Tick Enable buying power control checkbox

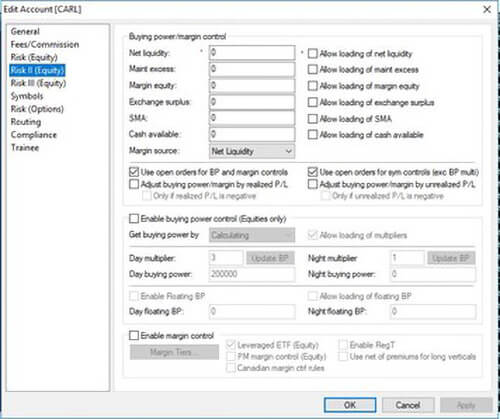134,219
